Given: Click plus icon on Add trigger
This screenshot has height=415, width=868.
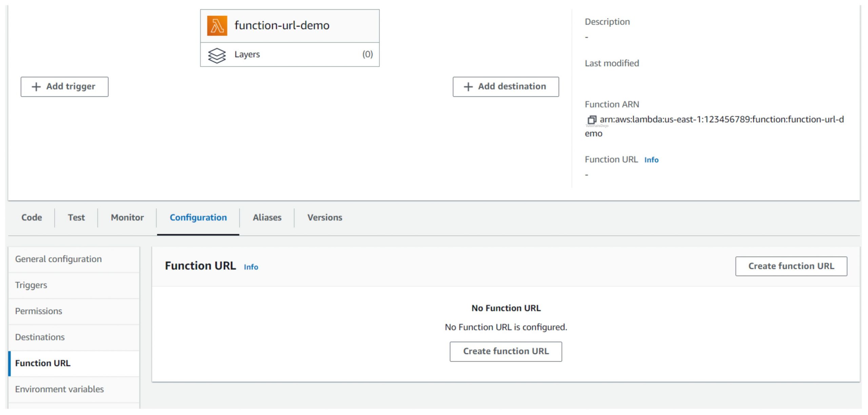Looking at the screenshot, I should coord(36,87).
